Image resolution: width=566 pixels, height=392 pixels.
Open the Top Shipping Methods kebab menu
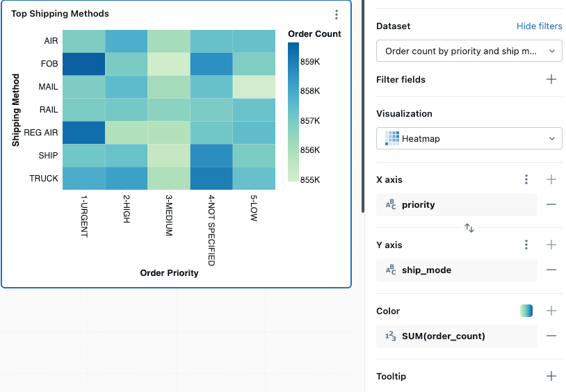(337, 15)
